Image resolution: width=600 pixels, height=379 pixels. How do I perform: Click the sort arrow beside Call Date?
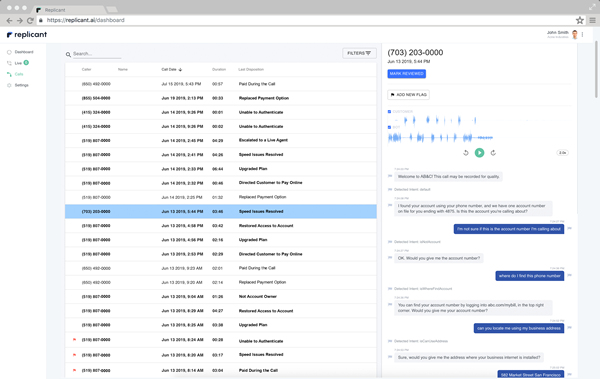pos(180,70)
